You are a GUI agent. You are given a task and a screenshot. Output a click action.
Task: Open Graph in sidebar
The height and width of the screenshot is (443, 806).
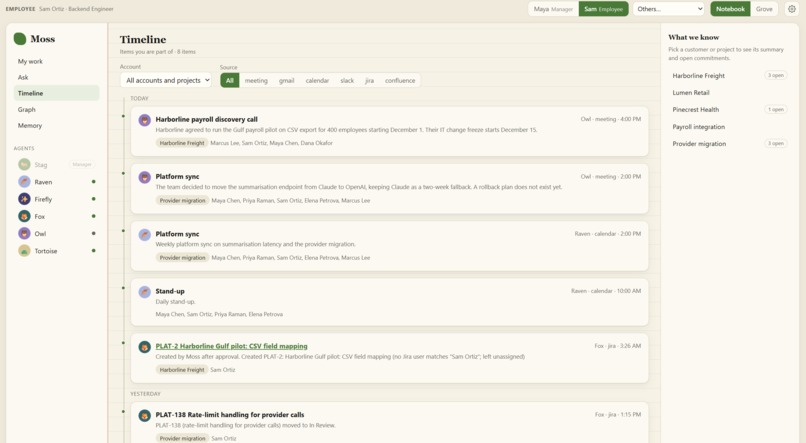(x=57, y=109)
